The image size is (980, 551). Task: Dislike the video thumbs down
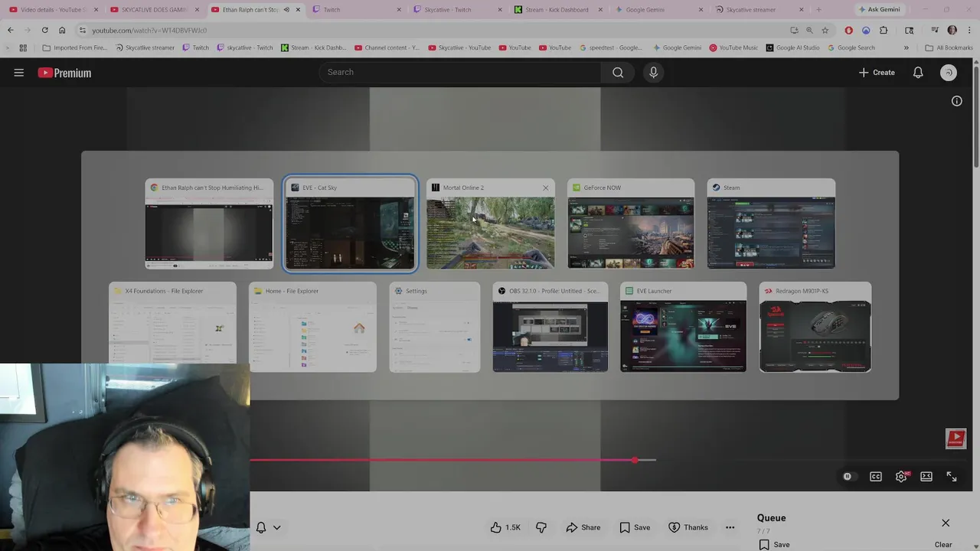tap(541, 527)
